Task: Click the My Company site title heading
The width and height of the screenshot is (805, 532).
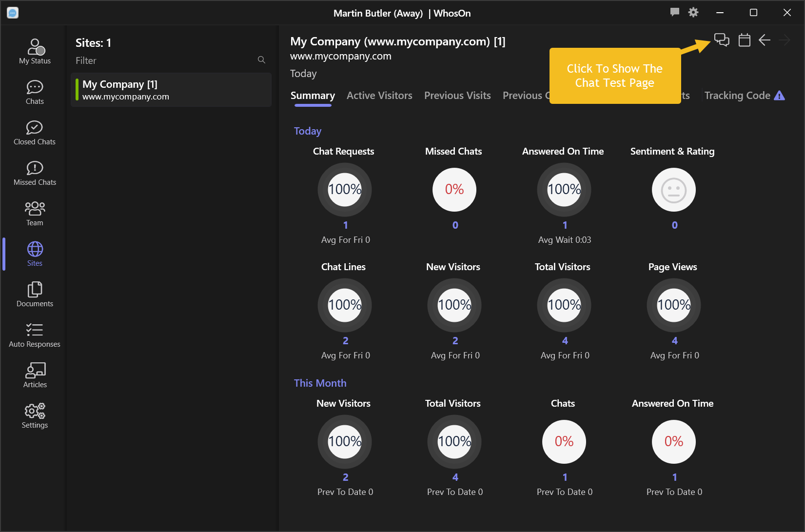Action: tap(398, 41)
